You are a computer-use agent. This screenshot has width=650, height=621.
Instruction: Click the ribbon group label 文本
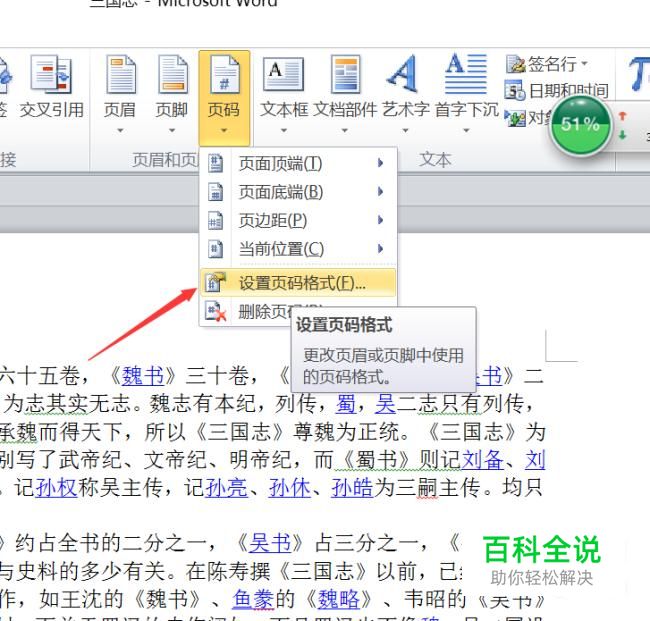tap(435, 160)
